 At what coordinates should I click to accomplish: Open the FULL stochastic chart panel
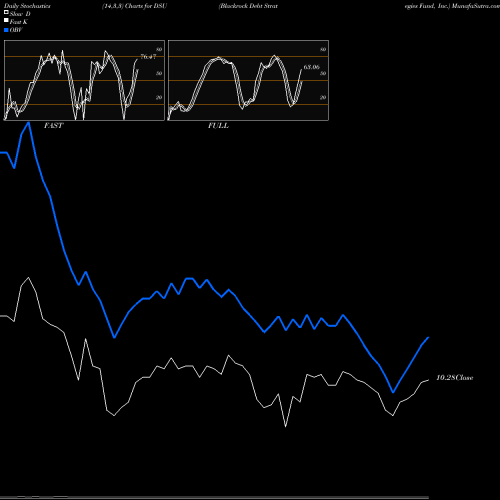point(248,80)
